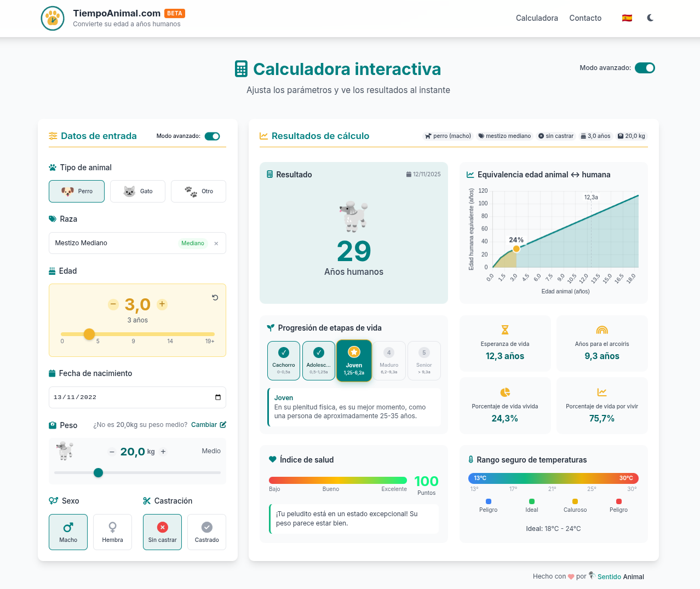The height and width of the screenshot is (589, 700).
Task: Reset the age with the circular arrow icon
Action: point(215,297)
